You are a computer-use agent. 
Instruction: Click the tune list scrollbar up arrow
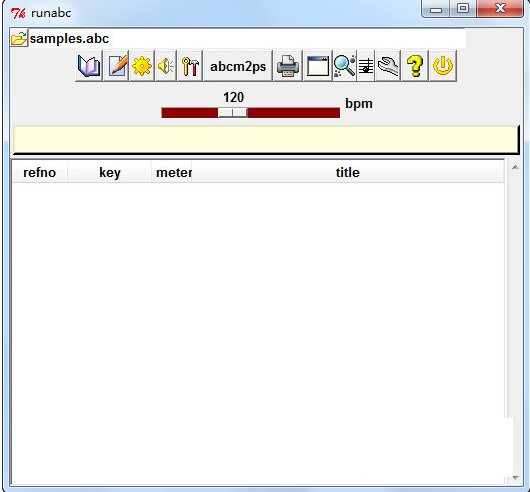click(515, 167)
